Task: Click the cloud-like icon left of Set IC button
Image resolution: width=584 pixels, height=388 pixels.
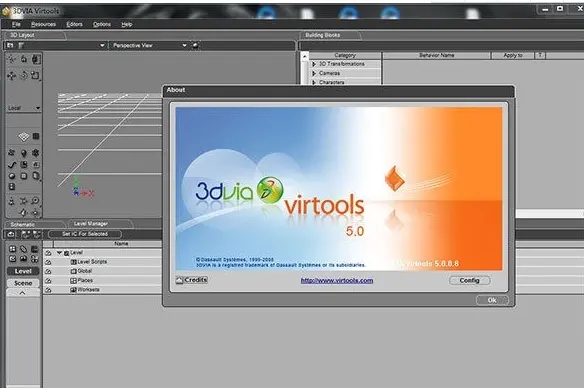Action: (x=11, y=234)
